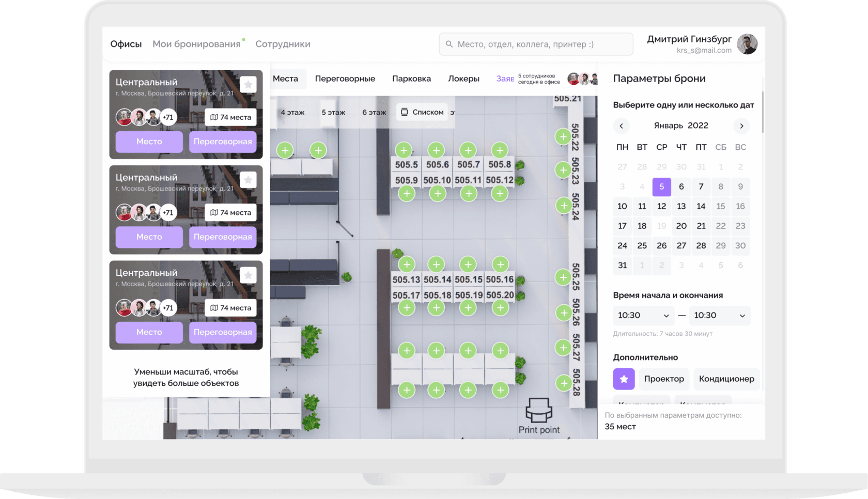868x499 pixels.
Task: Open Дмитрий Гинзбург's profile avatar
Action: coord(747,44)
